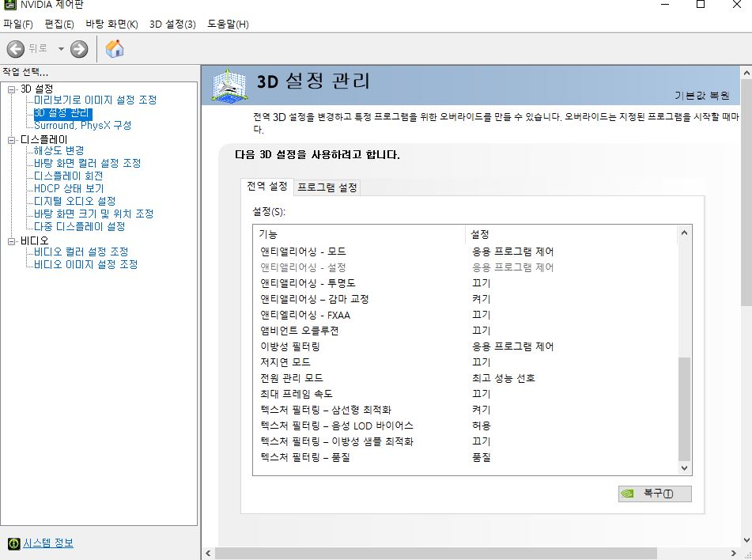Open 시스템 정보 link
The image size is (752, 560).
[x=48, y=543]
